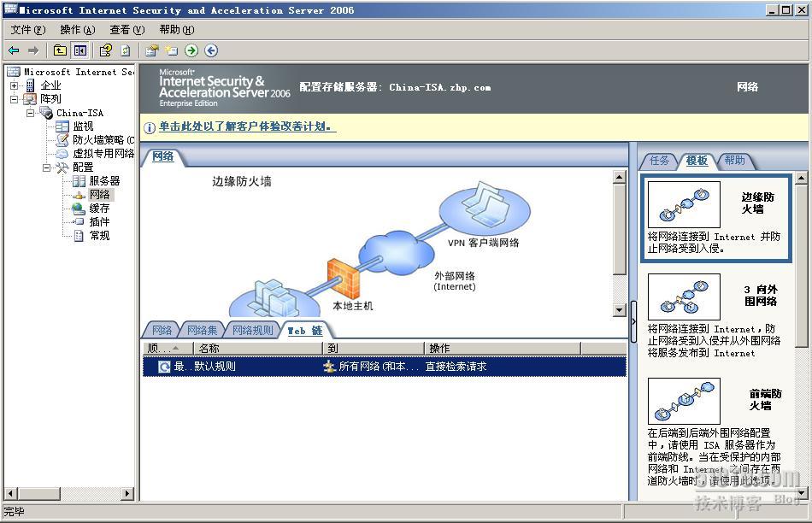Open 防火墙策略 in the tree
The image size is (812, 523).
point(103,140)
